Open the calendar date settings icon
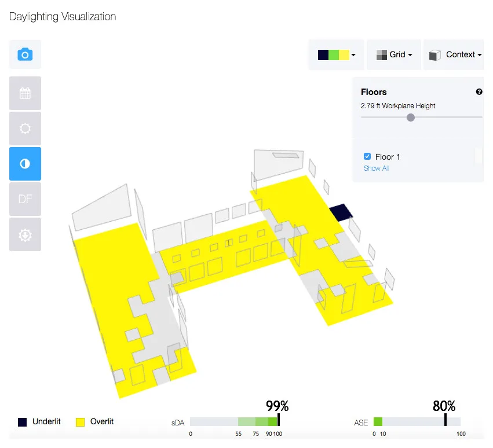493x448 pixels. click(x=25, y=93)
